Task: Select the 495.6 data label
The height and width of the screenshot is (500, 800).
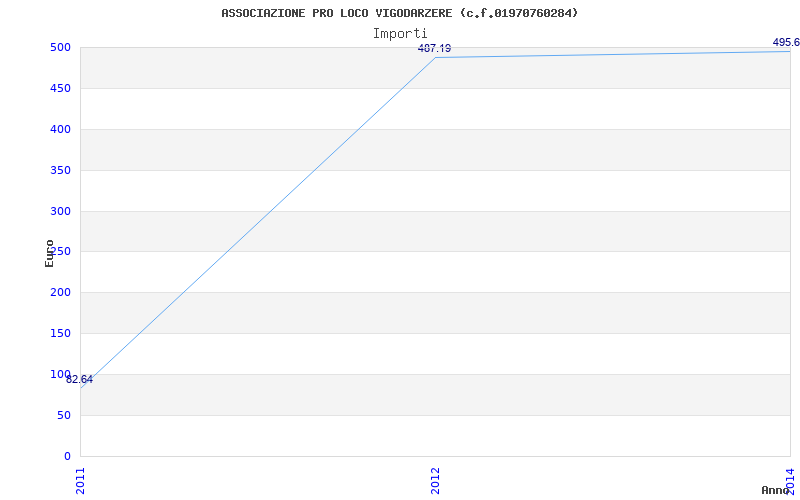Action: click(786, 42)
